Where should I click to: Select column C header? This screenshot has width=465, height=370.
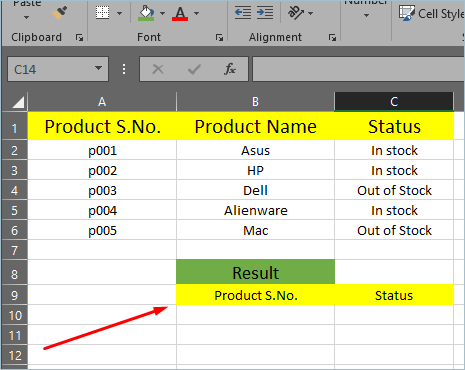[x=394, y=102]
